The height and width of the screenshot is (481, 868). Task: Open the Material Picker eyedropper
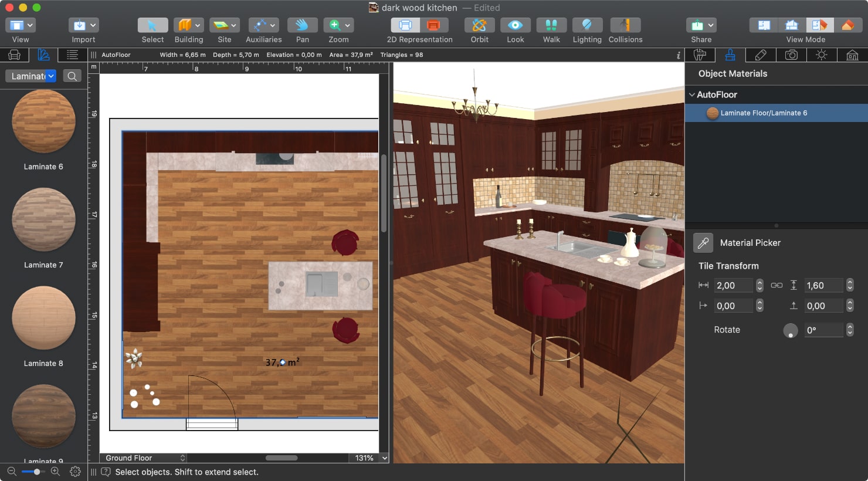703,243
